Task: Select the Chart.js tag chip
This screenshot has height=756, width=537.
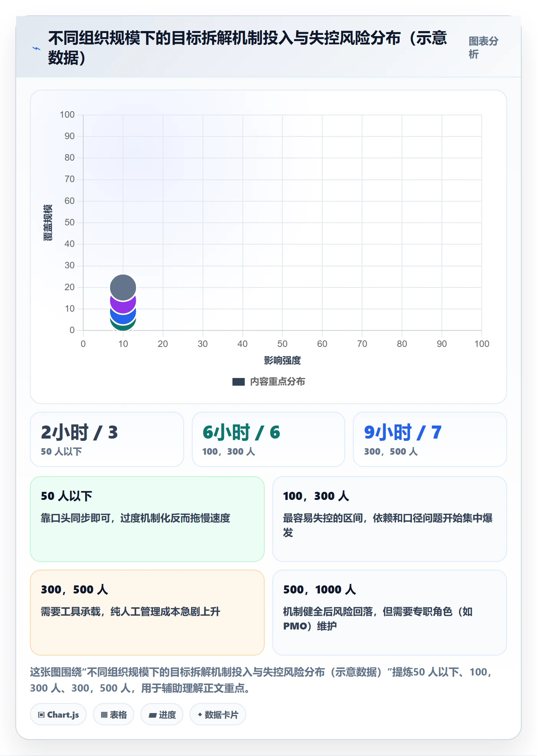Action: pos(58,715)
